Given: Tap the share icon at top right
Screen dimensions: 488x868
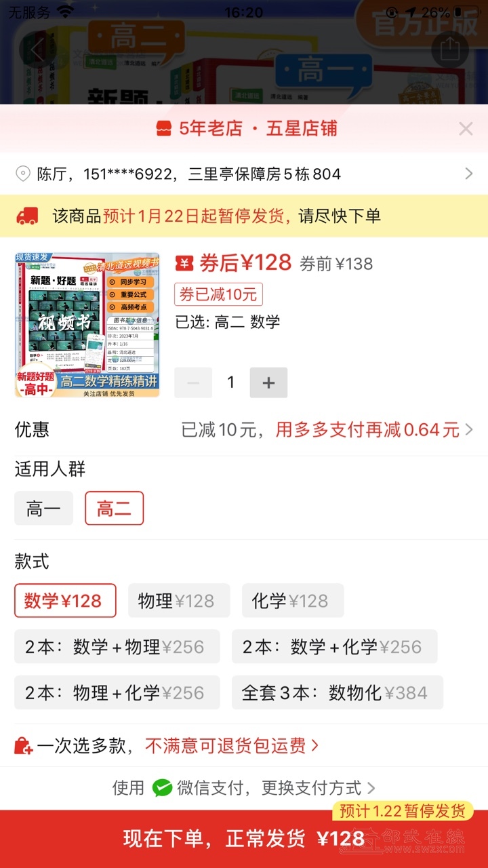Looking at the screenshot, I should 450,50.
